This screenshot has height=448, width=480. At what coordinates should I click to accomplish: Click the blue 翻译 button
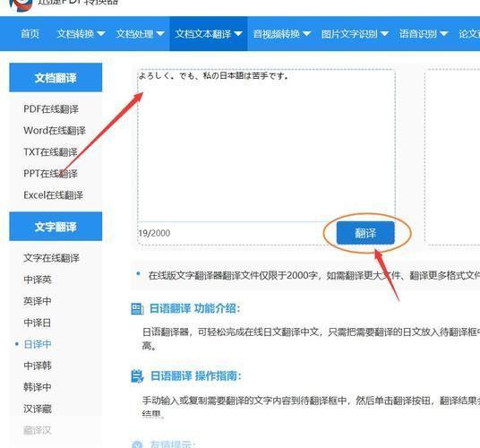click(x=365, y=233)
